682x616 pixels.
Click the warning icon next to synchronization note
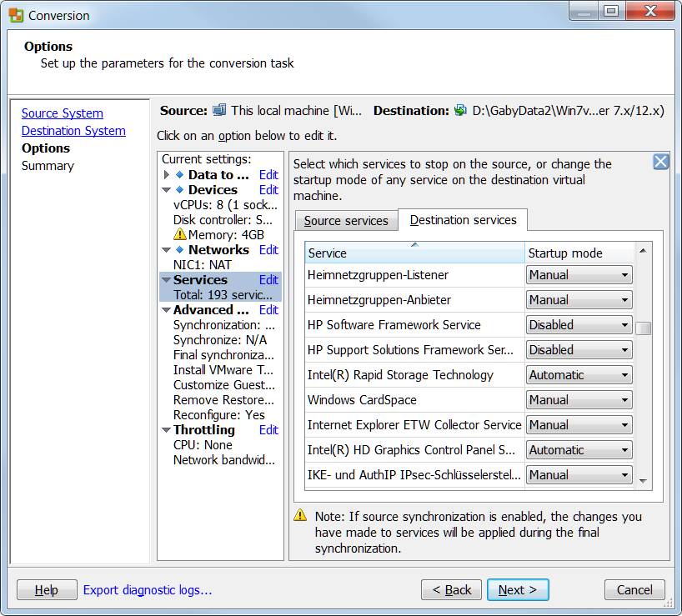point(300,515)
